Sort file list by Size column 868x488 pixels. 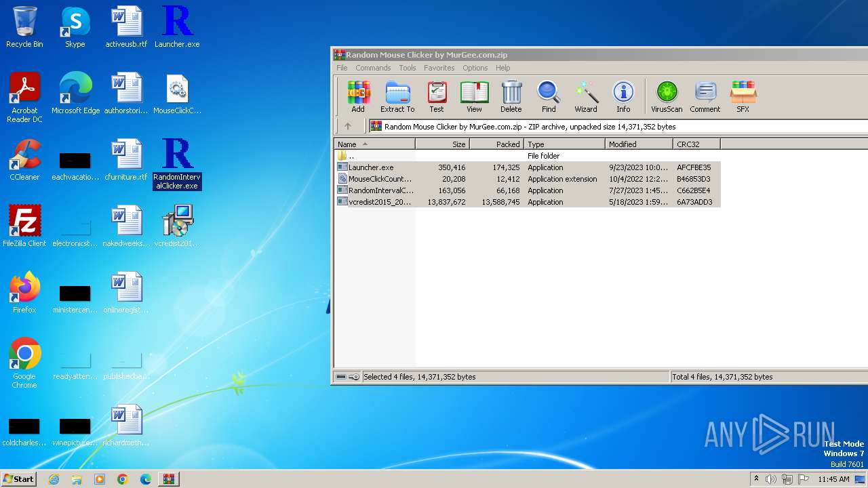[442, 144]
